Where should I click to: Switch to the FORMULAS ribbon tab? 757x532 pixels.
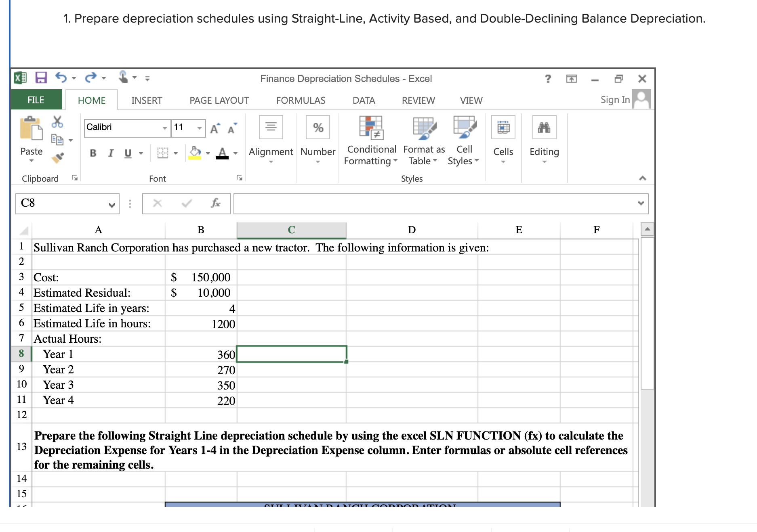coord(301,100)
